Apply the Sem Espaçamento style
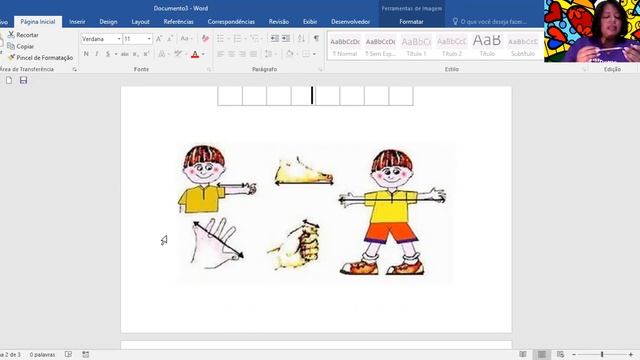This screenshot has height=360, width=640. pyautogui.click(x=380, y=46)
